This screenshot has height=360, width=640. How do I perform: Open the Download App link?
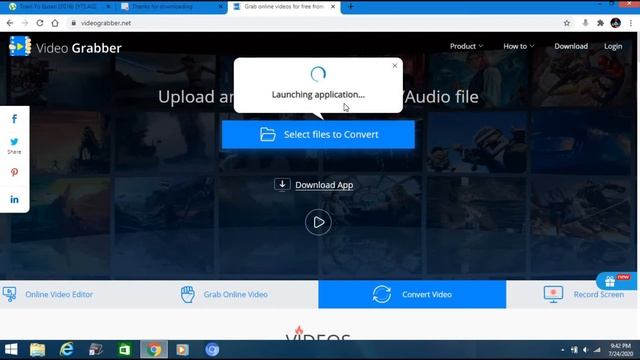click(x=324, y=185)
